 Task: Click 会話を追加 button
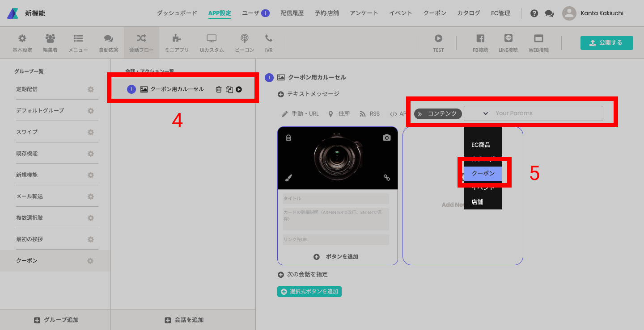click(x=184, y=320)
